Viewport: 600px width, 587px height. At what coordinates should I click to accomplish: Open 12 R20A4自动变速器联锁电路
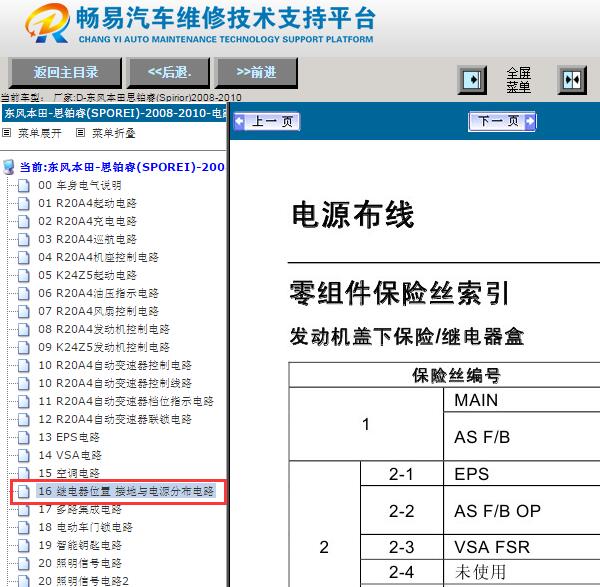click(x=115, y=419)
